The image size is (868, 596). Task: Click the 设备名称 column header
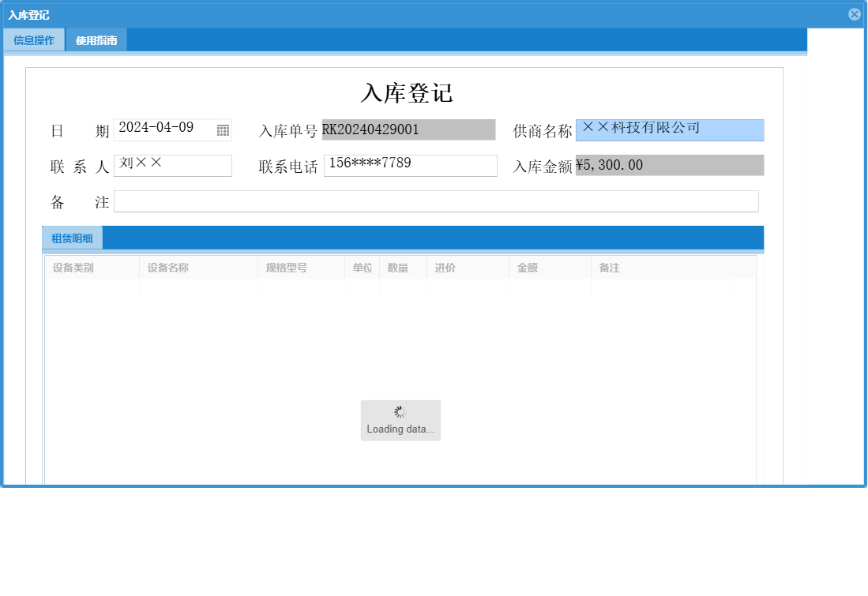[165, 268]
